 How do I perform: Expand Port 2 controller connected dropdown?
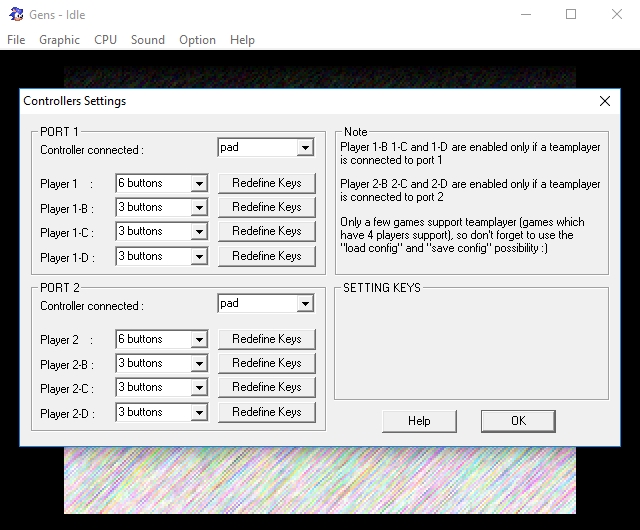[x=305, y=304]
